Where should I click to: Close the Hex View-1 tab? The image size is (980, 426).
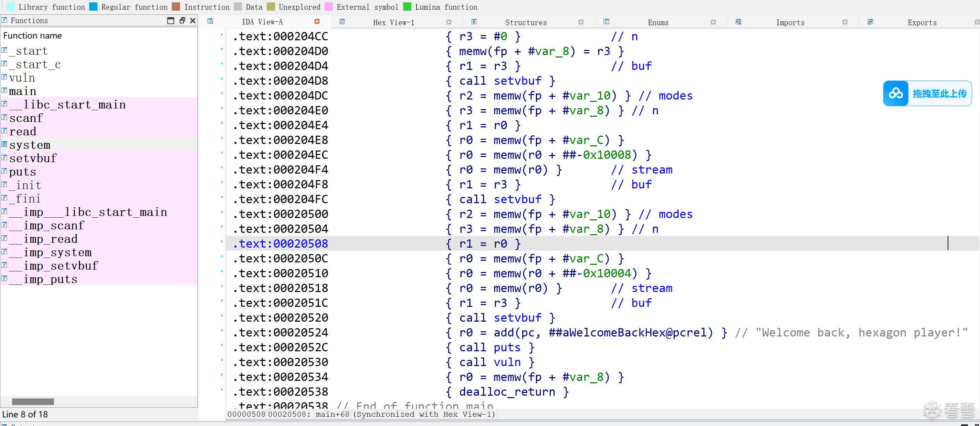click(449, 22)
